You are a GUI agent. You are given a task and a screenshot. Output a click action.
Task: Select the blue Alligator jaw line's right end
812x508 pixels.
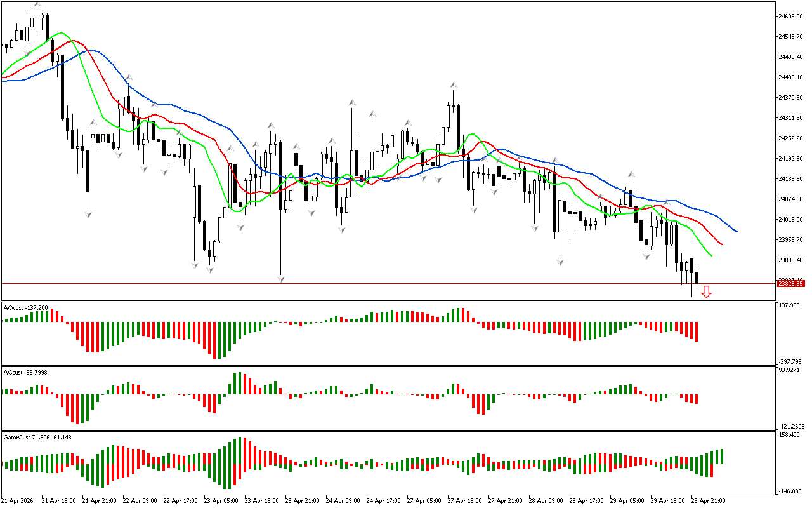736,231
